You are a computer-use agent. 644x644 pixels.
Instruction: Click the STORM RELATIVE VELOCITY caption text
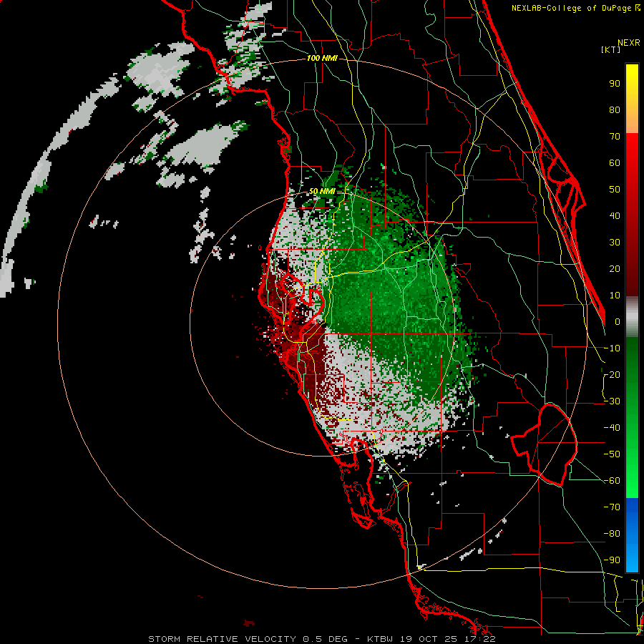[222, 639]
